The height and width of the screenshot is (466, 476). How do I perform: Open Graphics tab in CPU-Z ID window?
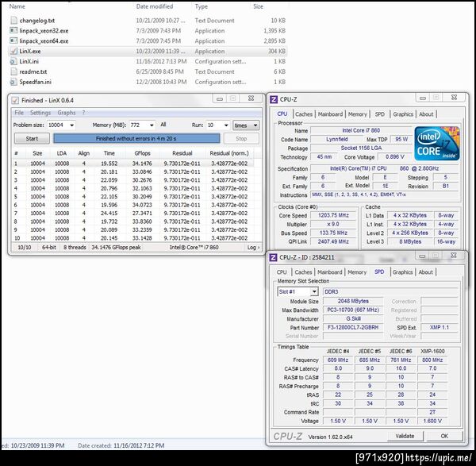point(402,272)
